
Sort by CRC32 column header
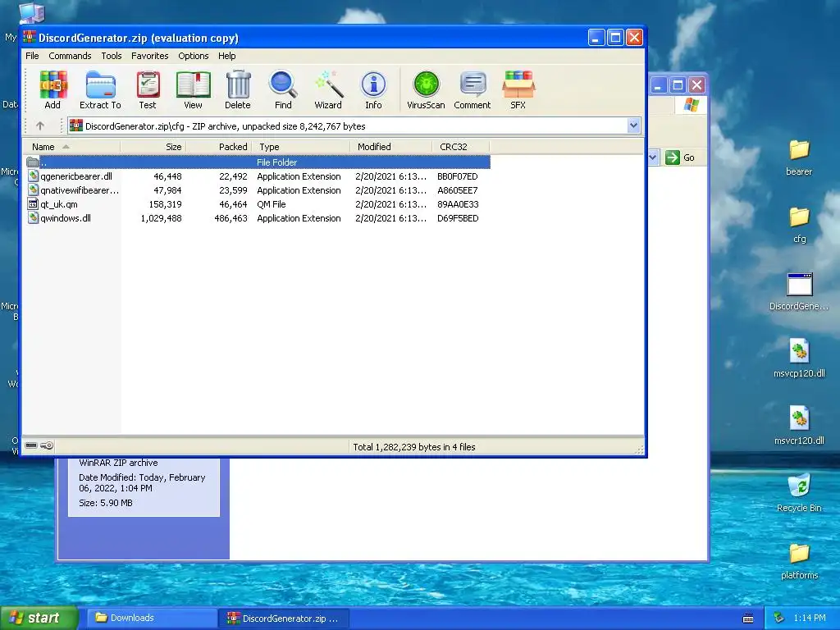click(x=460, y=147)
